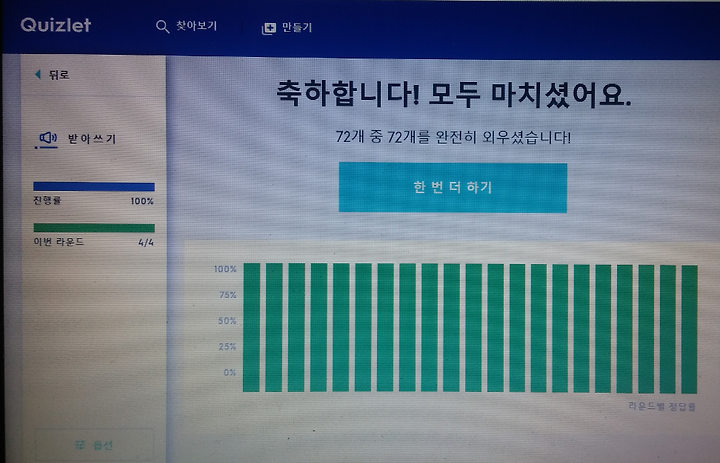The width and height of the screenshot is (720, 463).
Task: Click the 50% chart axis label
Action: point(227,321)
